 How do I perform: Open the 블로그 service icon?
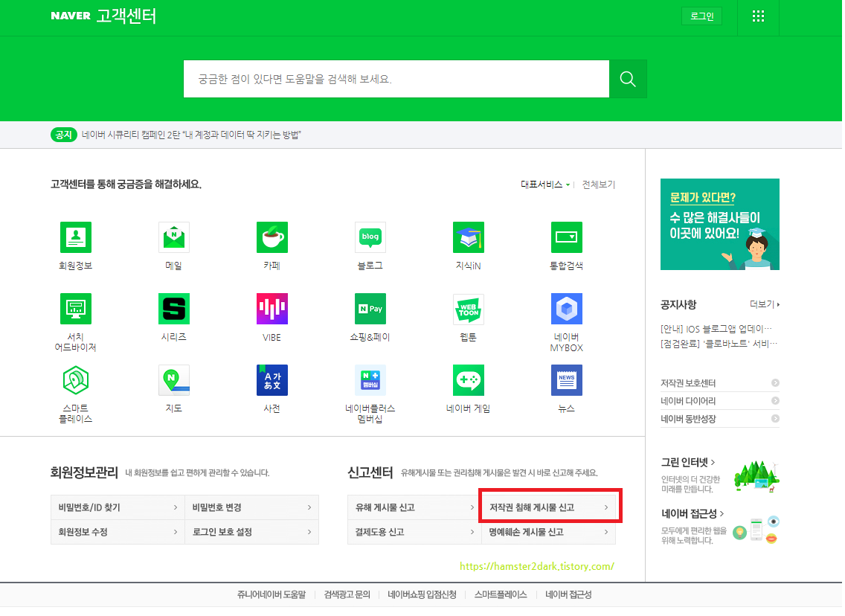point(370,237)
